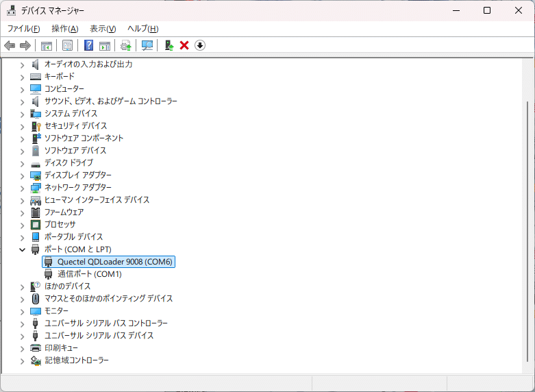Click the drive icon beside ディスク ドライブ

36,164
